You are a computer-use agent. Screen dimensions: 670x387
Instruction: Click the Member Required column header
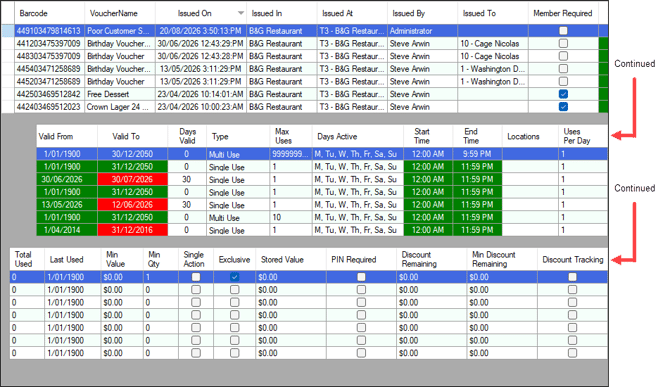tap(563, 13)
